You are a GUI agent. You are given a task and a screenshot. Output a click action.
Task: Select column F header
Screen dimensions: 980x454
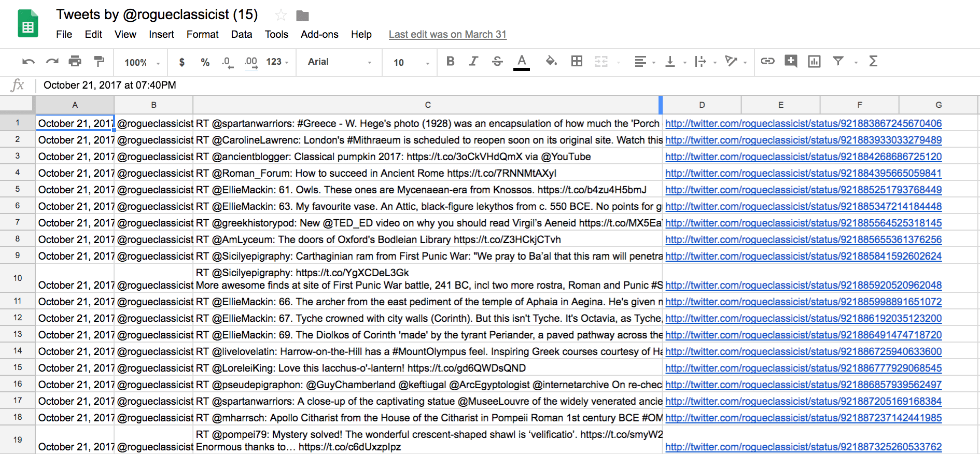point(859,105)
